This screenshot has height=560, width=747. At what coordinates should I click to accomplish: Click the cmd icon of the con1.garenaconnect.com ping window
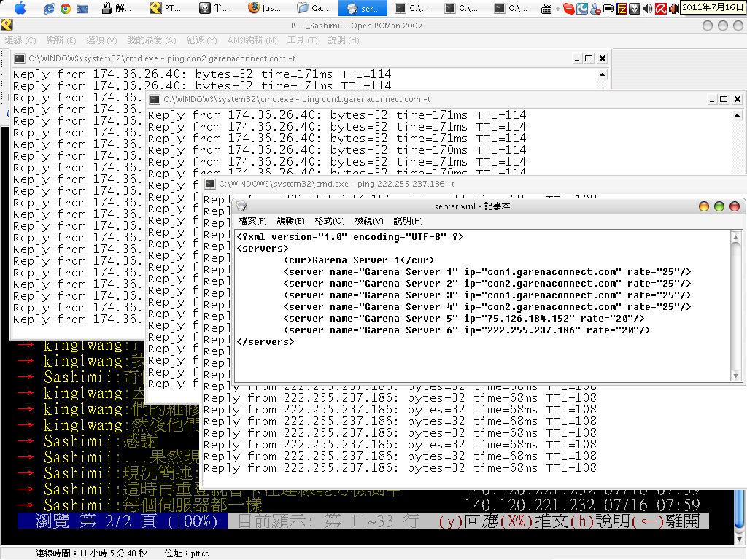(155, 99)
